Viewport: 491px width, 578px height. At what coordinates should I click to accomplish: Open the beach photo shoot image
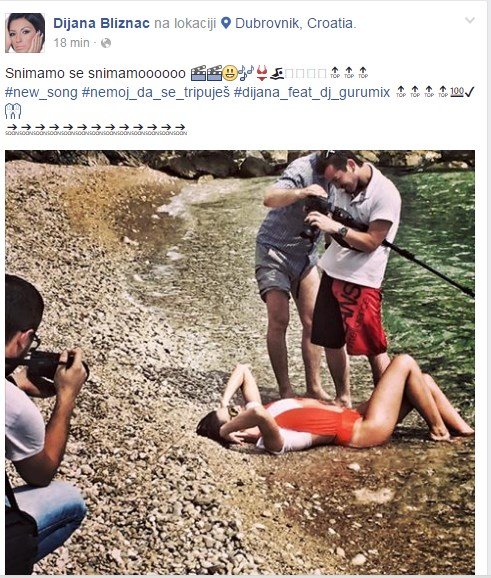240,362
